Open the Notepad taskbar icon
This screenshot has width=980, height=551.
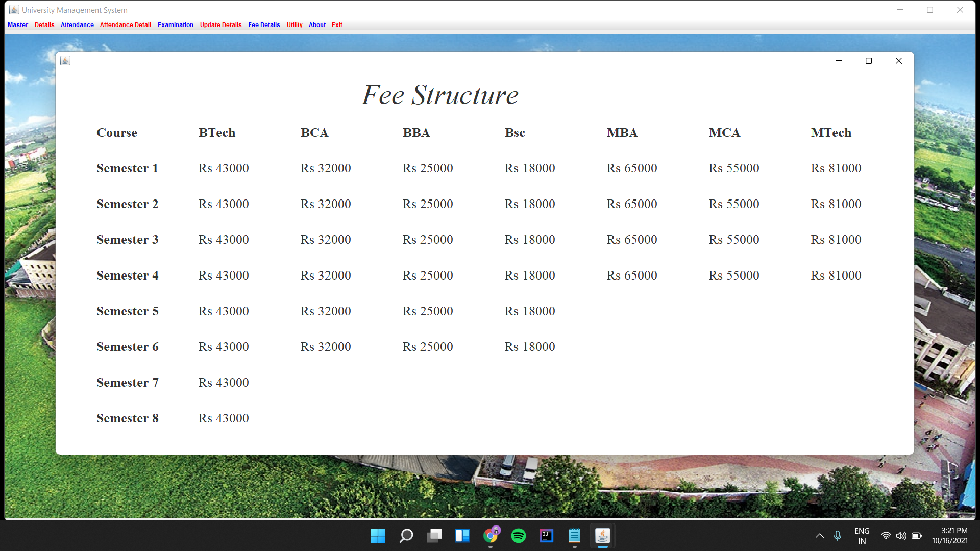click(x=575, y=536)
